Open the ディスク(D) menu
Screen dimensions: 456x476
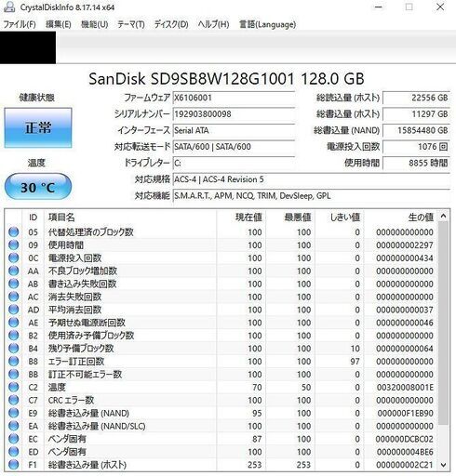click(171, 24)
